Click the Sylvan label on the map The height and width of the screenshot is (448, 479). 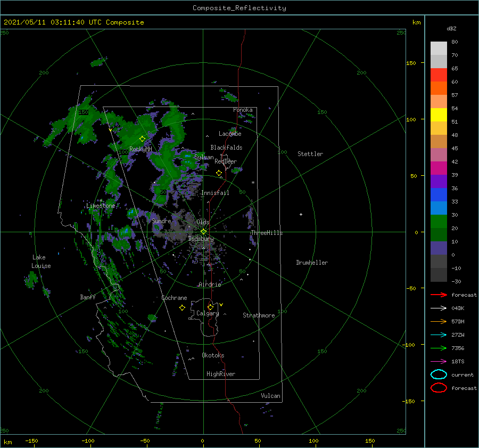point(204,157)
